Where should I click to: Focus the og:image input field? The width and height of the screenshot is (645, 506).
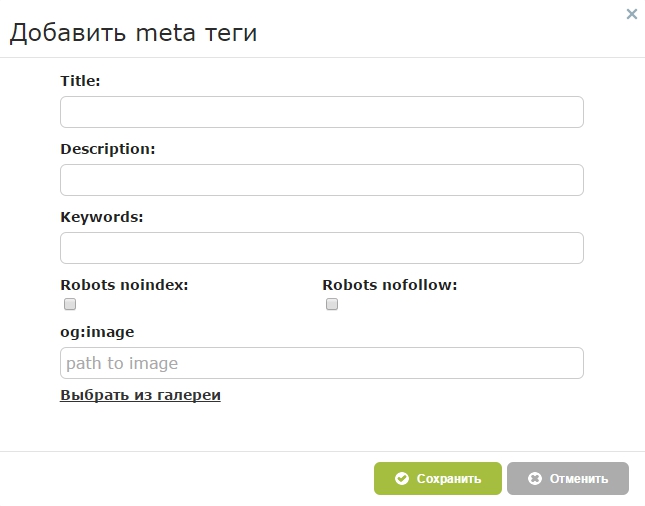coord(321,363)
